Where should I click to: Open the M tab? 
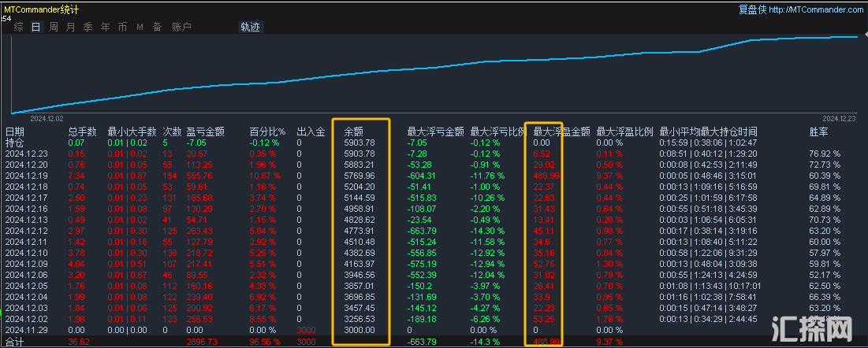(x=140, y=27)
